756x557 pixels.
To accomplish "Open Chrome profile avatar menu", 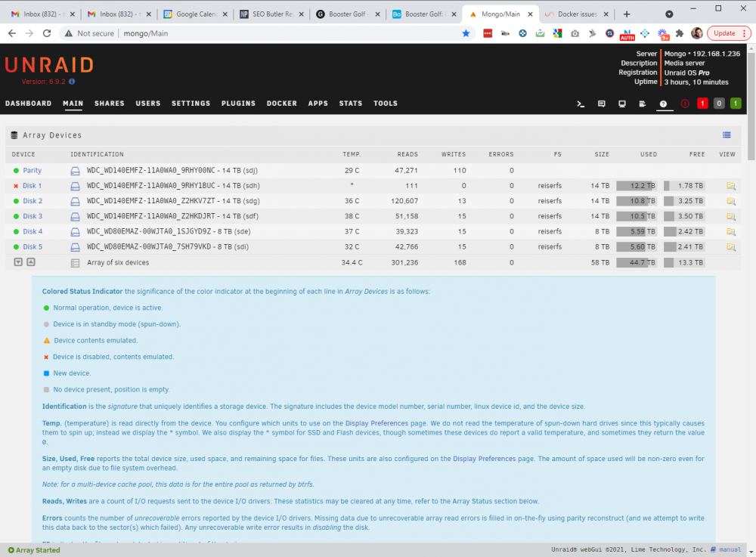I will [697, 33].
